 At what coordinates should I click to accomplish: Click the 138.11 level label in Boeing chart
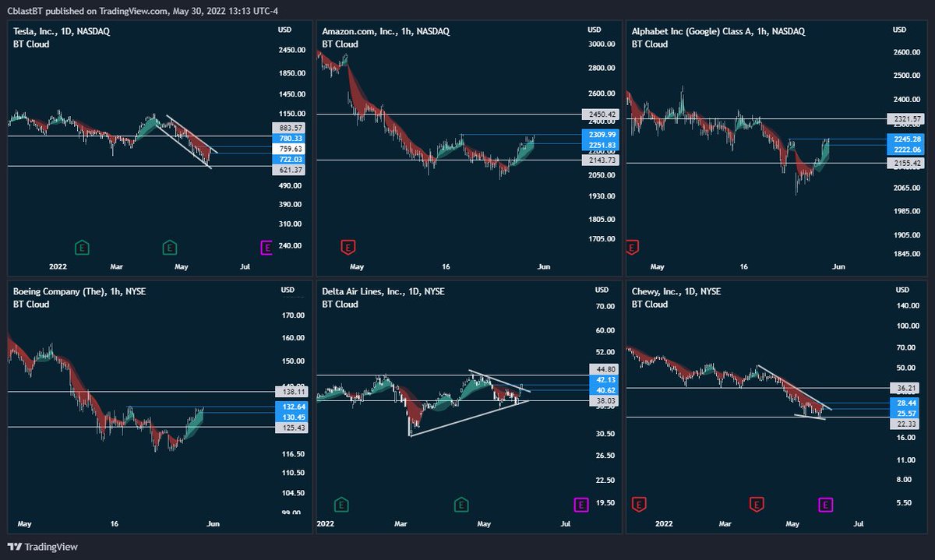(291, 392)
